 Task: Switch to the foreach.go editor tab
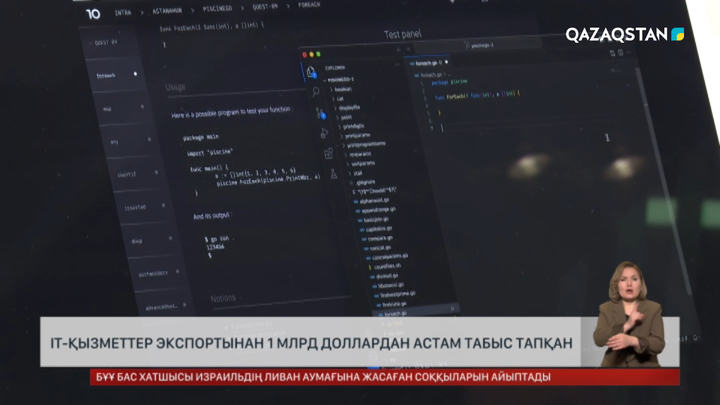coord(427,63)
